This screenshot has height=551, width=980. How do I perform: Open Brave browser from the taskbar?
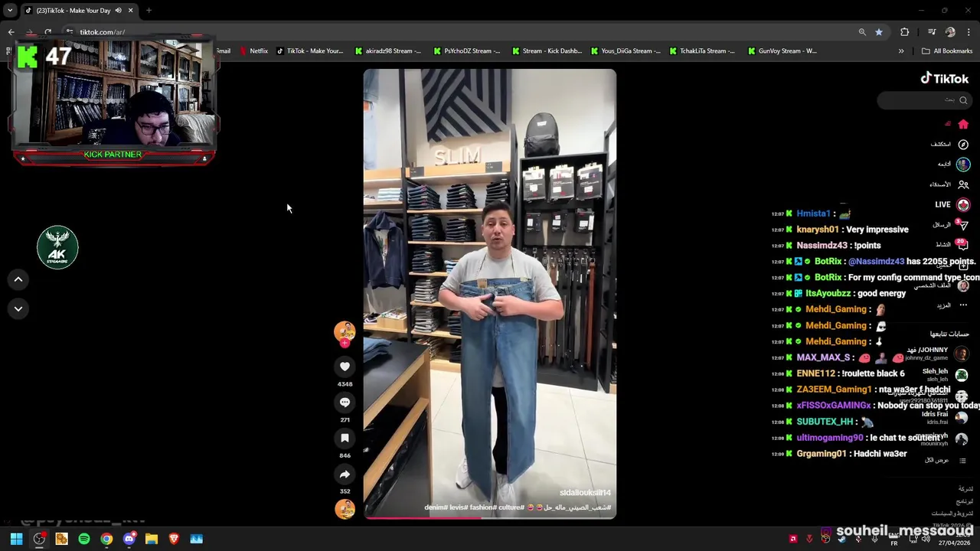click(174, 539)
